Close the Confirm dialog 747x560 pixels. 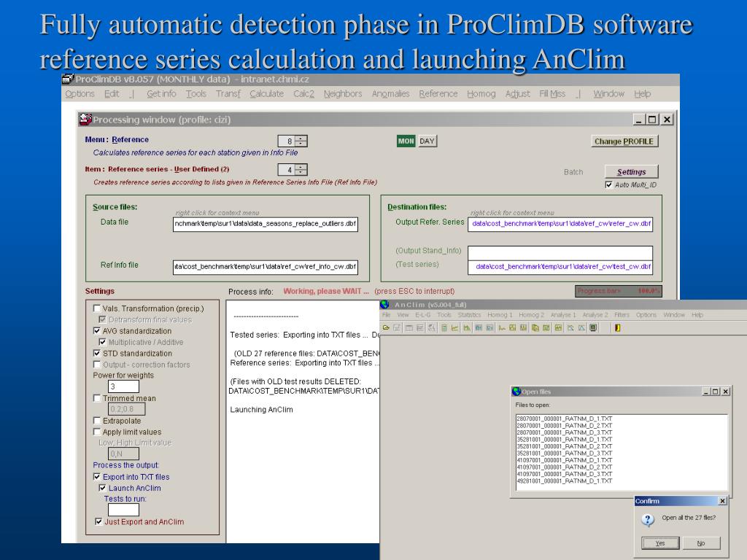pyautogui.click(x=723, y=501)
